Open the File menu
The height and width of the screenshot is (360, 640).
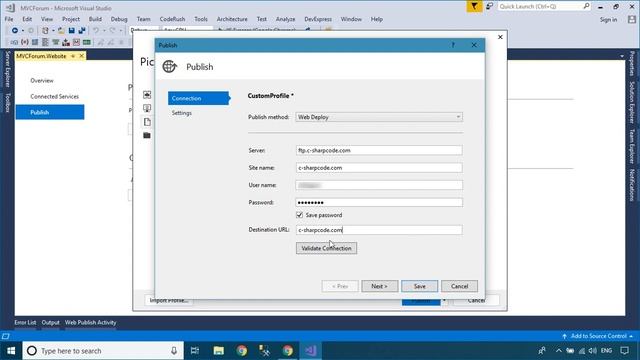coord(9,19)
